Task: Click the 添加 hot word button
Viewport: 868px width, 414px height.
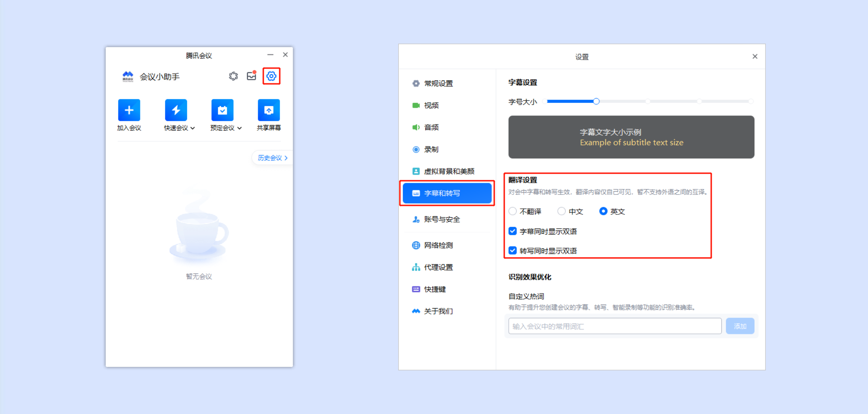Action: coord(740,326)
